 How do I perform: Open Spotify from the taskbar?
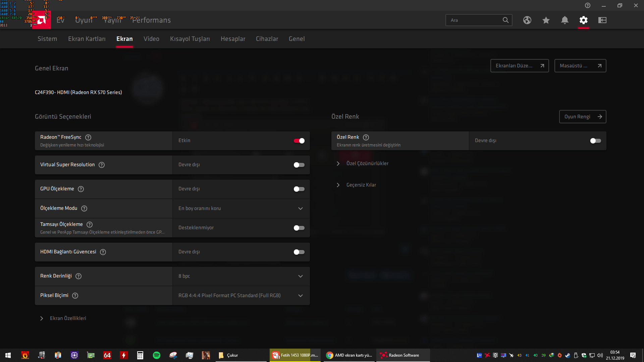(156, 355)
